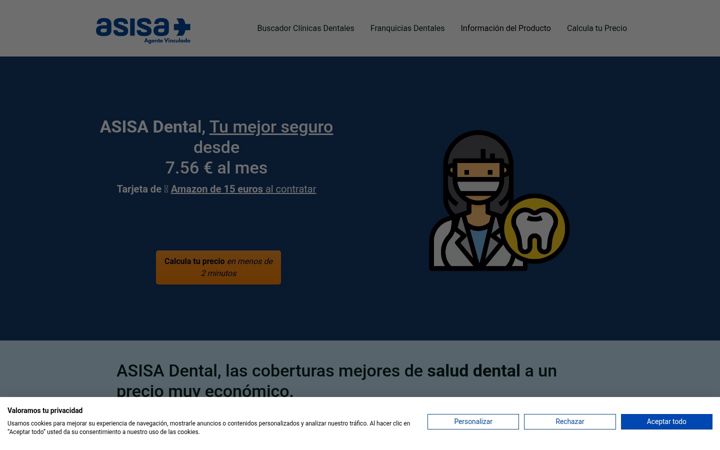Open Calcula tu Precio menu item
The image size is (720, 450).
596,28
